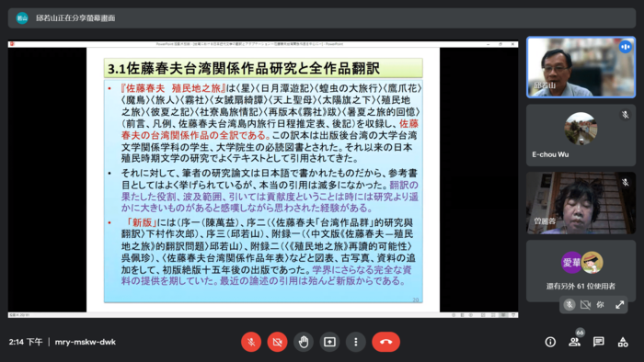Image resolution: width=644 pixels, height=362 pixels.
Task: Open more options three-dot menu
Action: point(356,342)
